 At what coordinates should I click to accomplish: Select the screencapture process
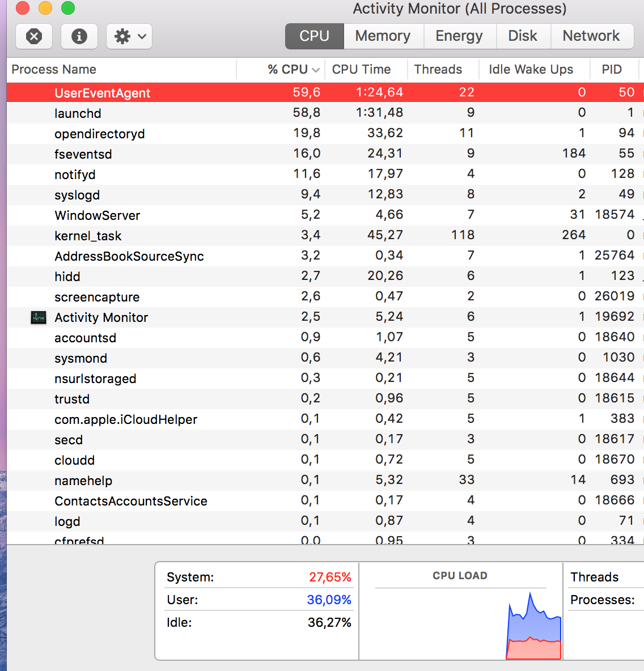click(325, 296)
